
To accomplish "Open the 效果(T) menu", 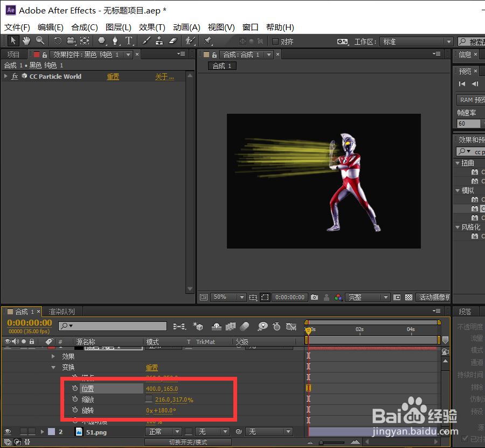I will coord(152,27).
